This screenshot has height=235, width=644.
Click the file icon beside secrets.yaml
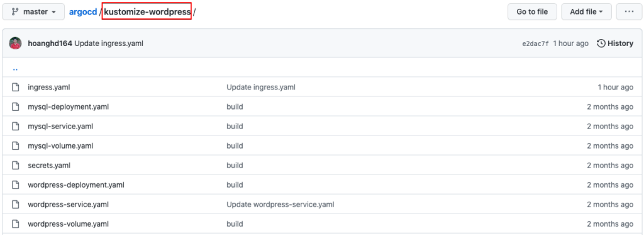(x=16, y=166)
